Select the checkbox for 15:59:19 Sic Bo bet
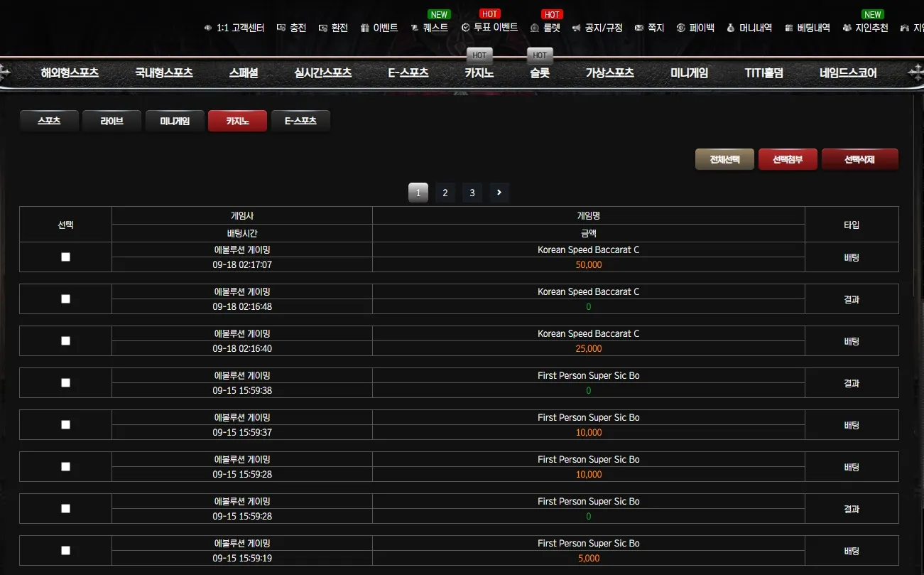Screen dimensions: 924x575 pyautogui.click(x=66, y=550)
